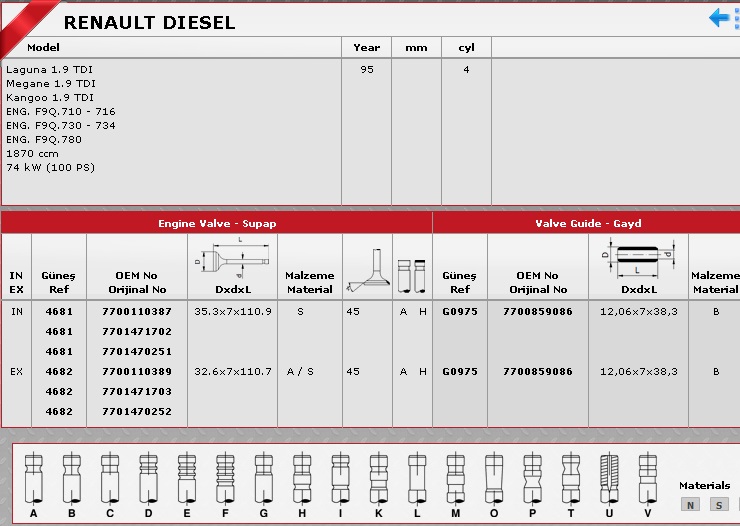Pick valve stem type F diagram

(224, 479)
